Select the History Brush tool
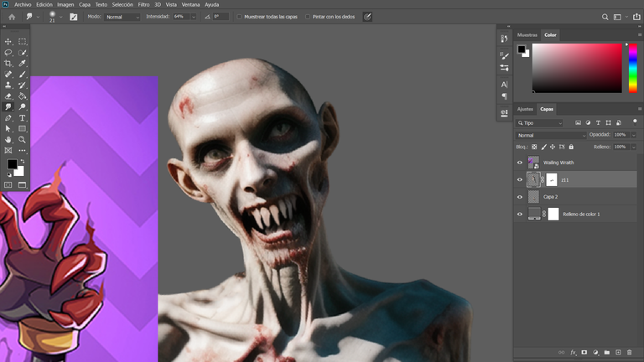 coord(22,85)
